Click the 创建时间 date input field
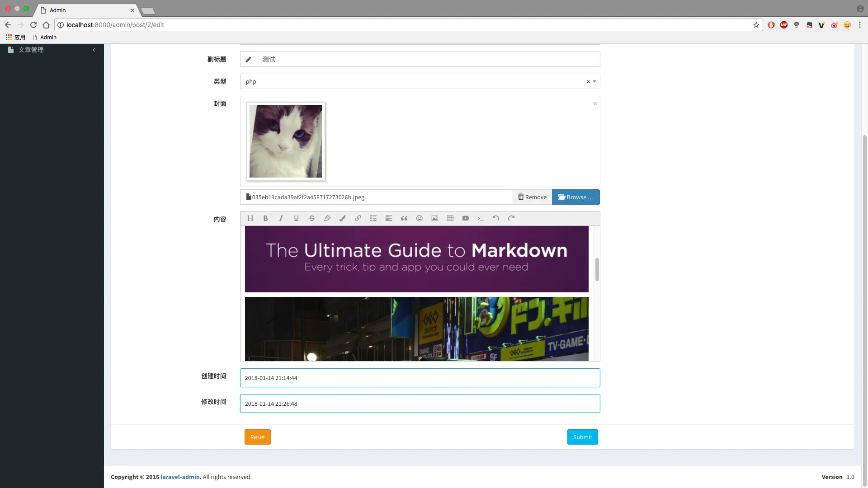868x488 pixels. pyautogui.click(x=420, y=378)
